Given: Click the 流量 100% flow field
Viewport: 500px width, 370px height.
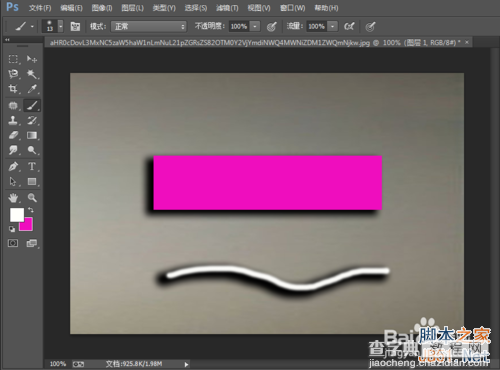Looking at the screenshot, I should tap(317, 26).
